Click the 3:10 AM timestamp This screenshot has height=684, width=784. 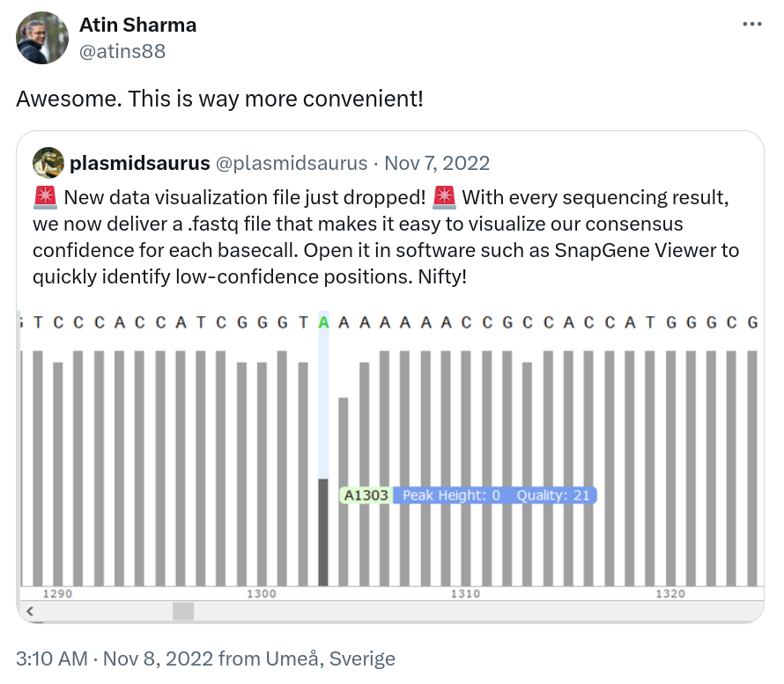pyautogui.click(x=49, y=658)
